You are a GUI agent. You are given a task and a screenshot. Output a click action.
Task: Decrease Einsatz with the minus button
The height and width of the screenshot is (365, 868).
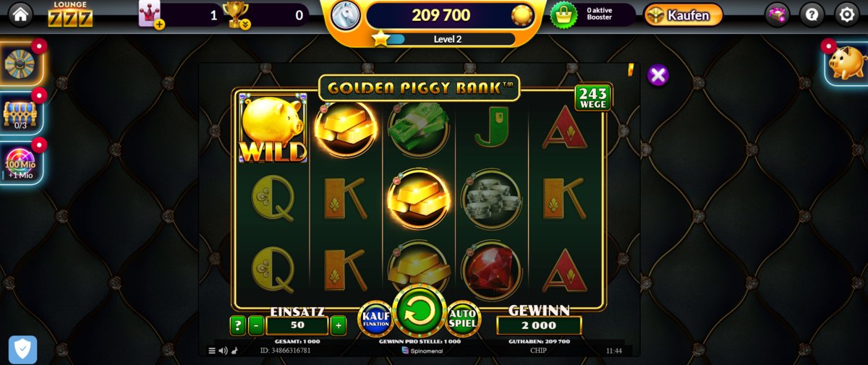[256, 325]
